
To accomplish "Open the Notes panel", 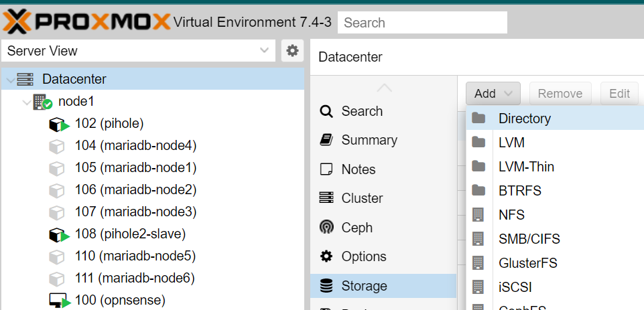I will click(x=383, y=169).
